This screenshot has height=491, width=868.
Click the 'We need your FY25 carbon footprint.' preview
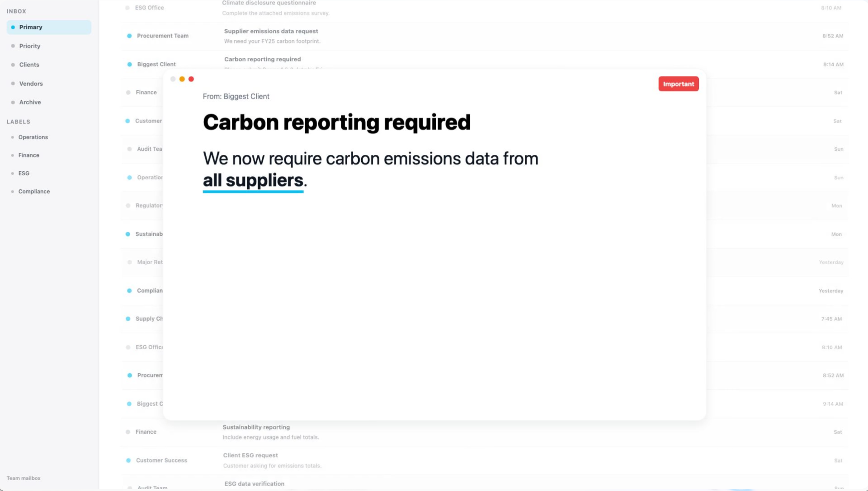(272, 41)
